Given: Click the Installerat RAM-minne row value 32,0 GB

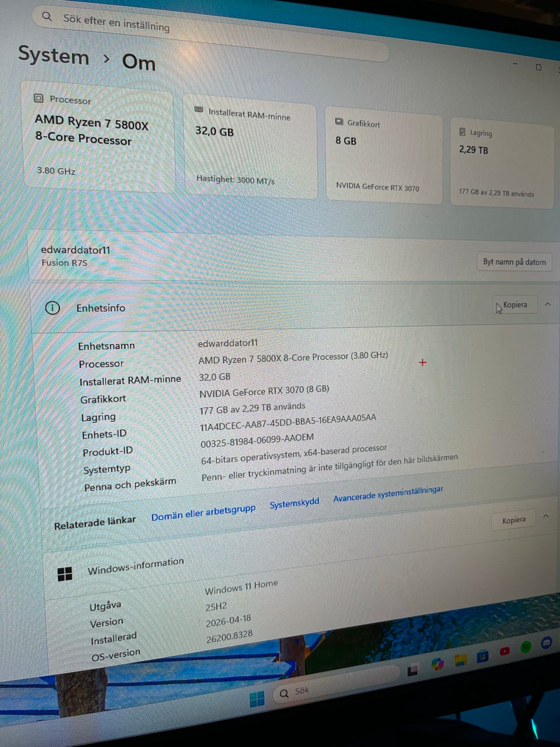Looking at the screenshot, I should coord(215,377).
